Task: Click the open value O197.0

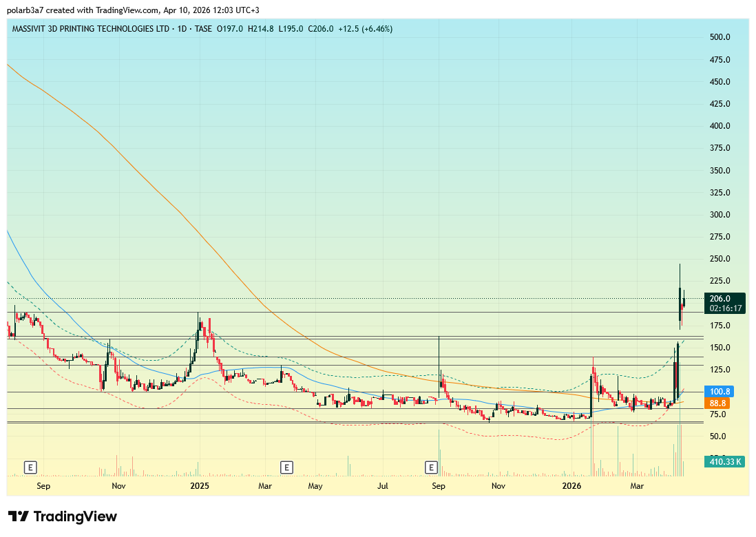Action: [229, 29]
